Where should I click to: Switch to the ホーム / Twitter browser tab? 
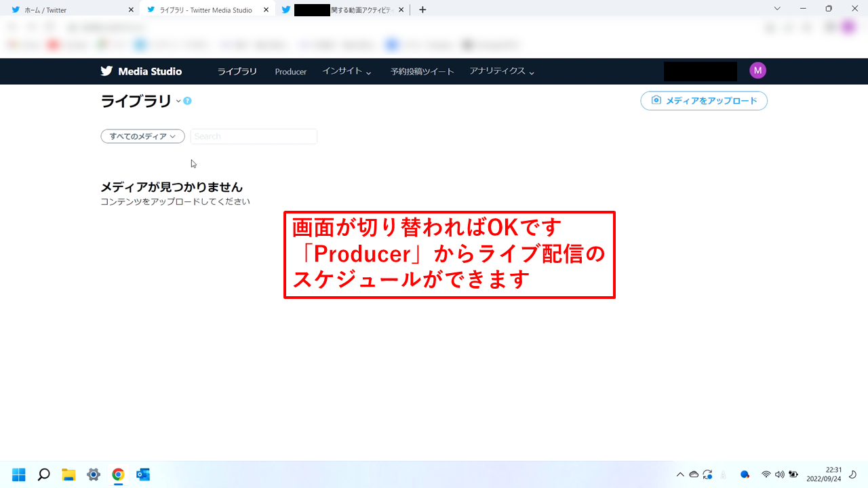pos(68,9)
